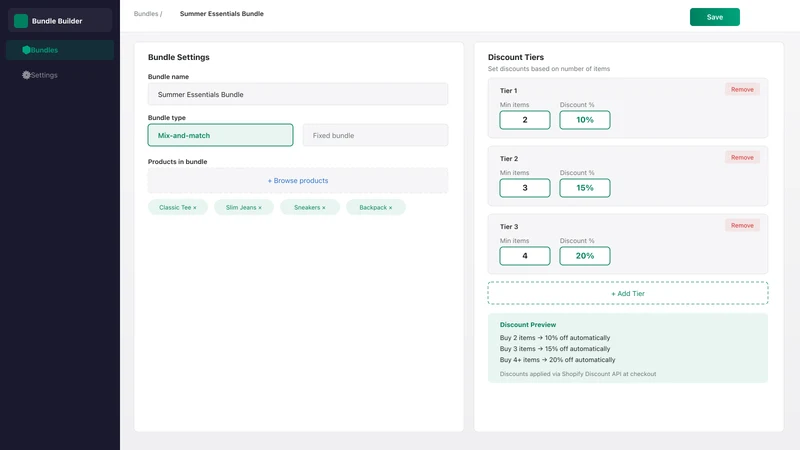Click the Settings gear icon in sidebar
This screenshot has height=450, width=800.
26,75
